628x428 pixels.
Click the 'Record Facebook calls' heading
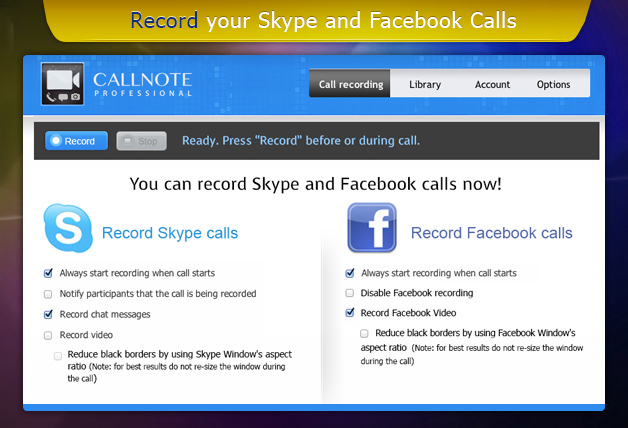(491, 233)
